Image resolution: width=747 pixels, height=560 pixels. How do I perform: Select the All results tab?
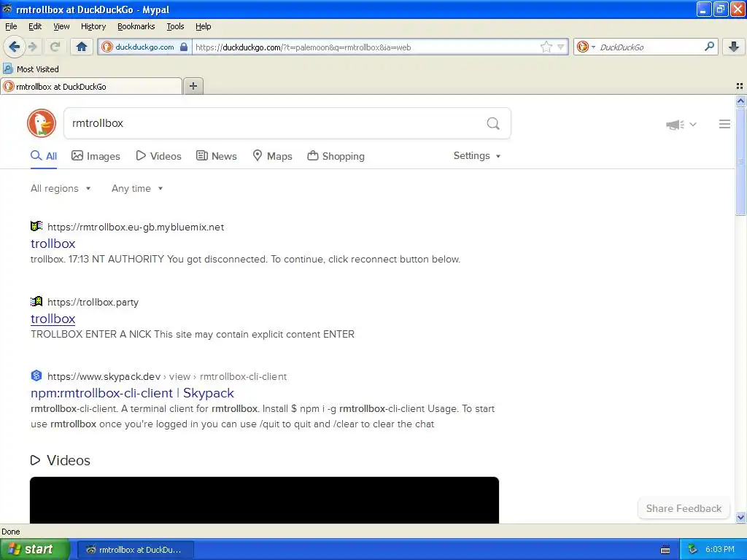(44, 156)
